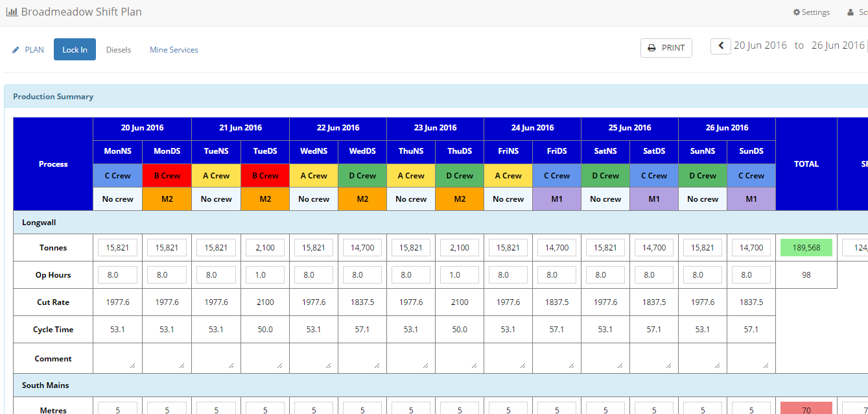Viewport: 868px width, 414px height.
Task: Select the Lock In tab
Action: (x=75, y=50)
